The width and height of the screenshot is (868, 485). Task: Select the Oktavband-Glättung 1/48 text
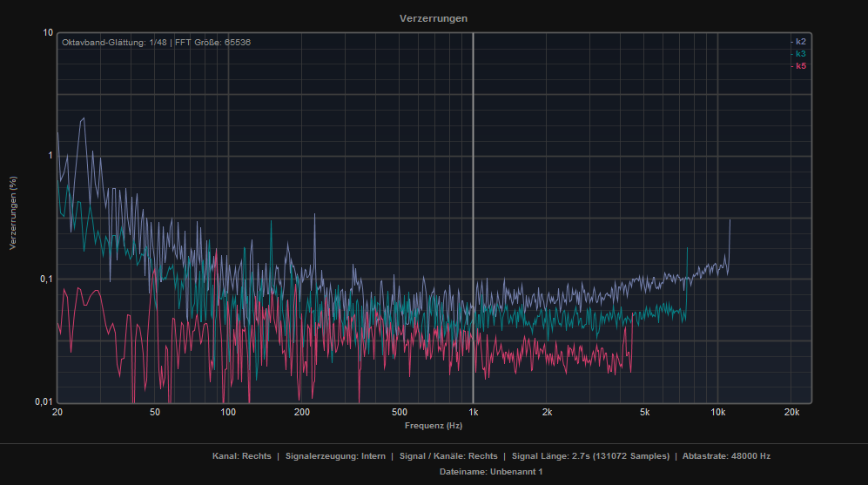pos(114,43)
